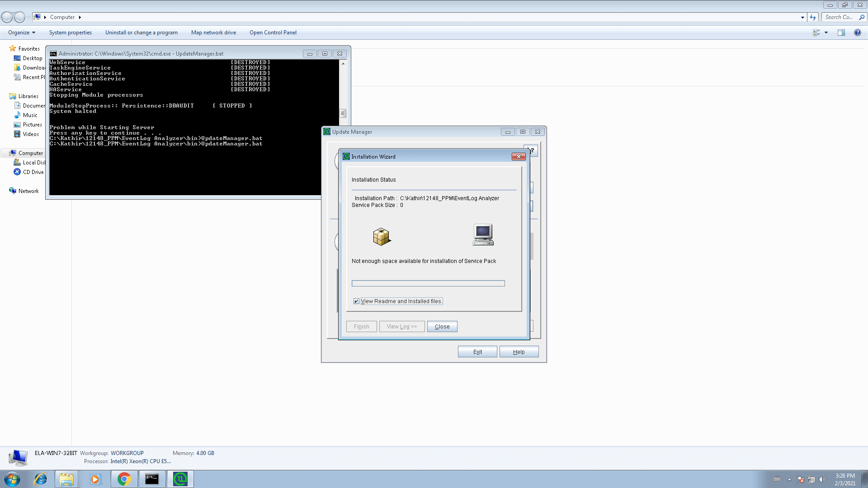The image size is (868, 488).
Task: Click the Close button in Installation Wizard
Action: click(x=442, y=326)
